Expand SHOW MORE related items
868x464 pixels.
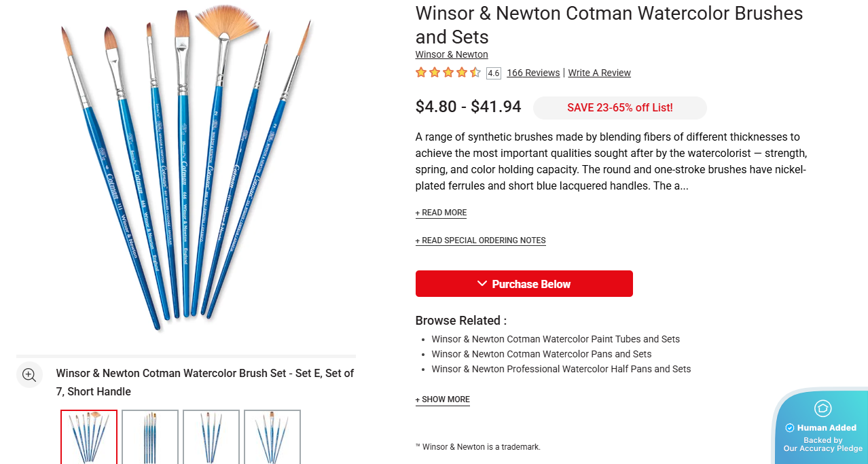[x=442, y=399]
